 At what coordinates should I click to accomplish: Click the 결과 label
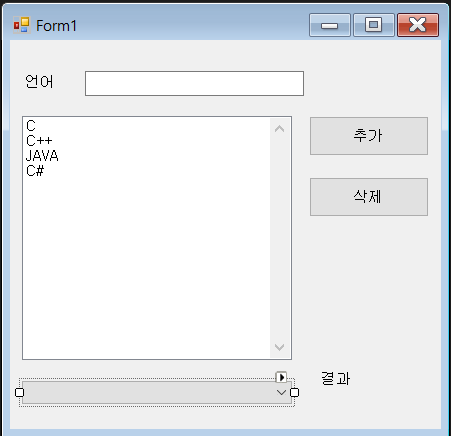tap(336, 378)
